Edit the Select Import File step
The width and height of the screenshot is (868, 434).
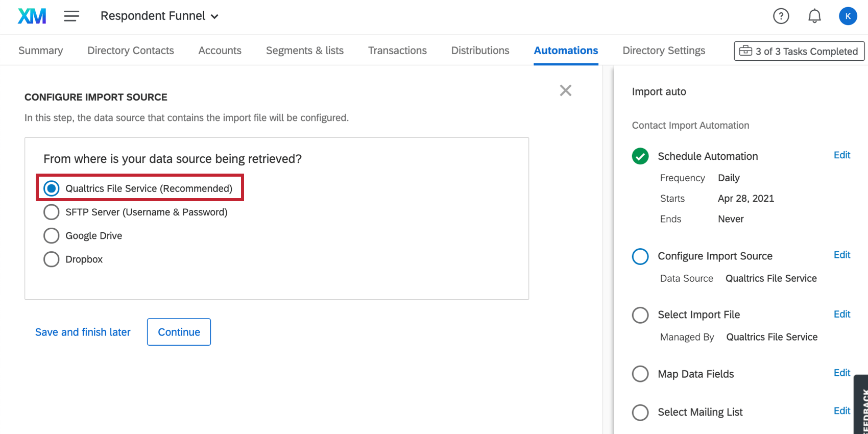[x=842, y=314]
